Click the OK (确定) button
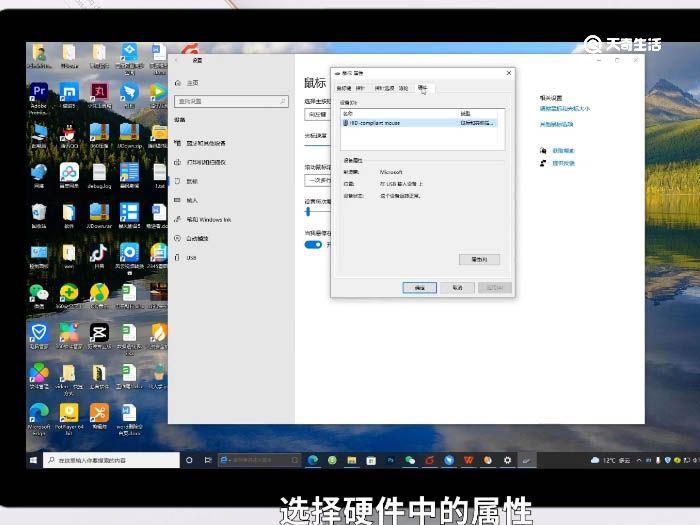Image resolution: width=700 pixels, height=525 pixels. [x=419, y=287]
